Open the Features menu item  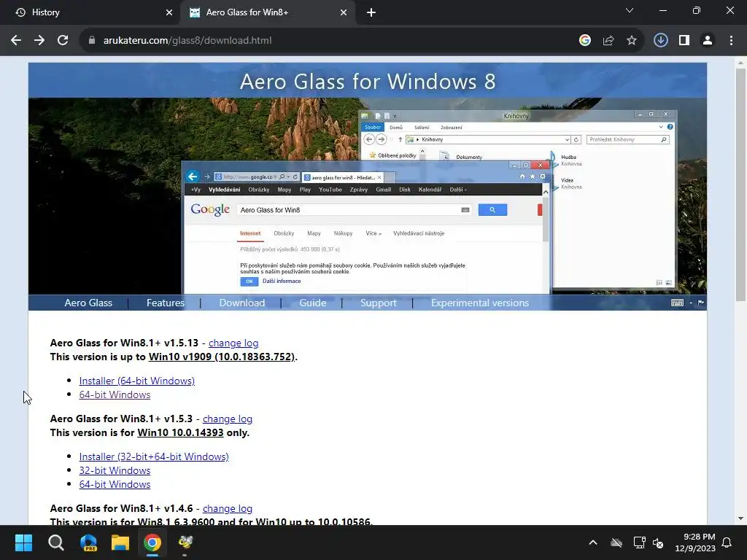pos(166,303)
